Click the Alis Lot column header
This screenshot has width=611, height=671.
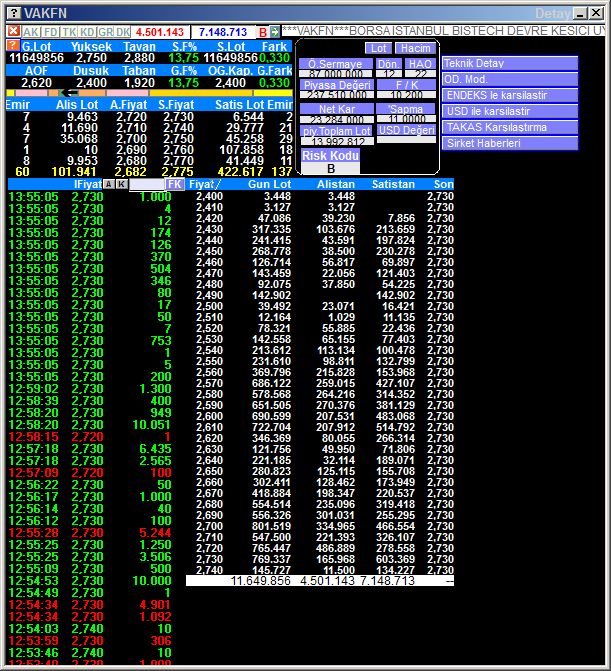point(77,105)
